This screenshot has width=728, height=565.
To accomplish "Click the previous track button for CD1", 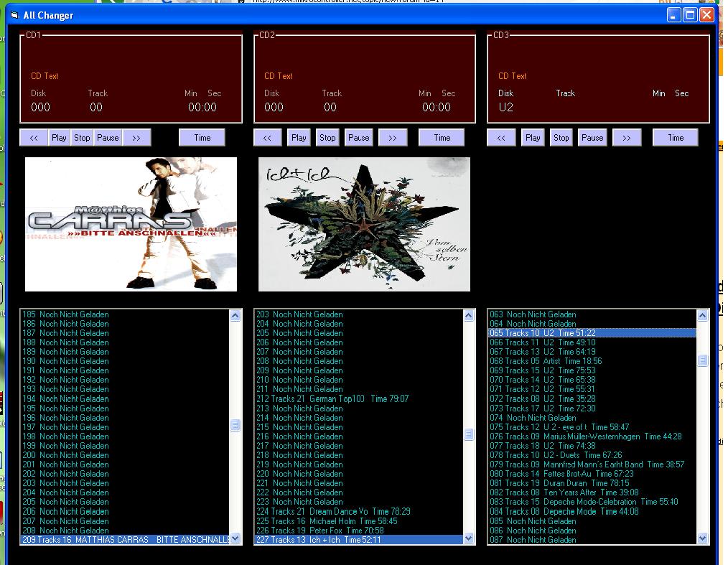I will coord(34,138).
